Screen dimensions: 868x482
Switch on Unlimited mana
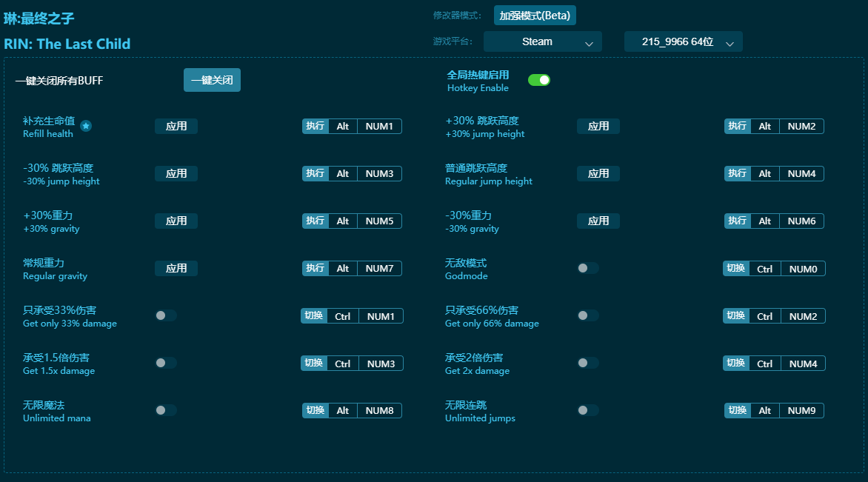tap(165, 409)
